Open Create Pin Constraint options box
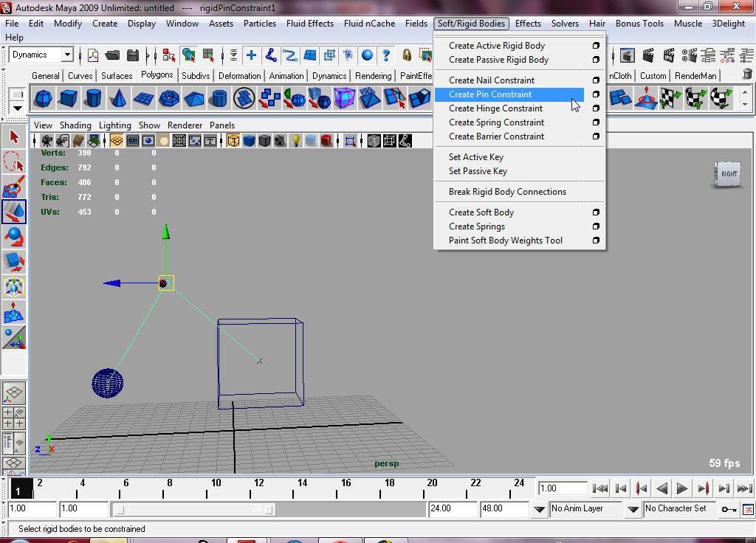 click(596, 94)
